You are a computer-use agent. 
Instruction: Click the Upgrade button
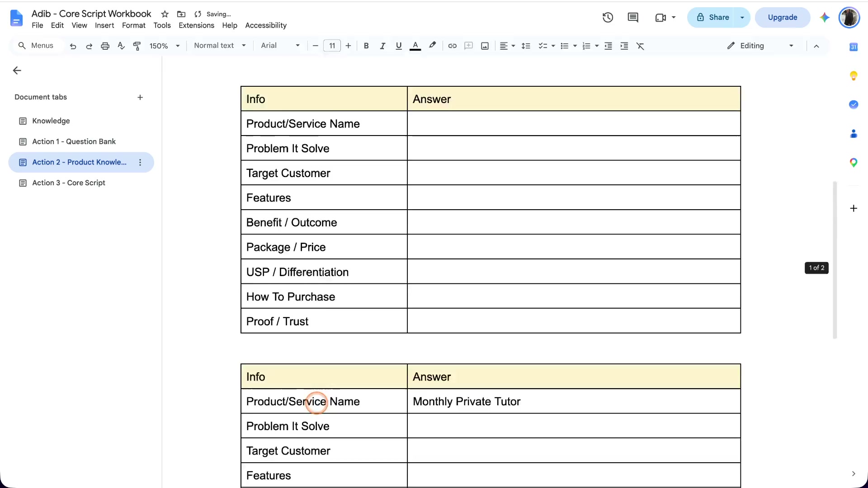click(783, 18)
